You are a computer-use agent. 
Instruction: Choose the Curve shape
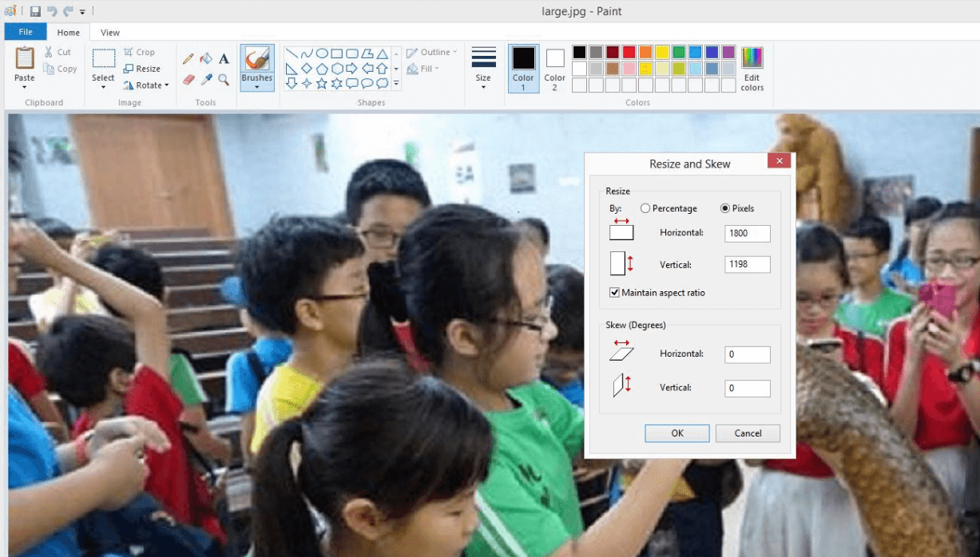pos(307,53)
